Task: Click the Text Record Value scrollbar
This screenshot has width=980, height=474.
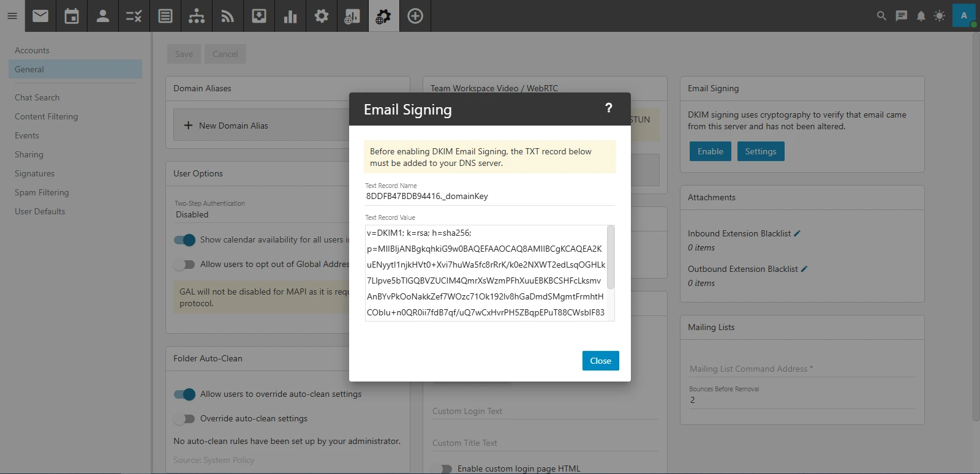Action: click(x=611, y=257)
